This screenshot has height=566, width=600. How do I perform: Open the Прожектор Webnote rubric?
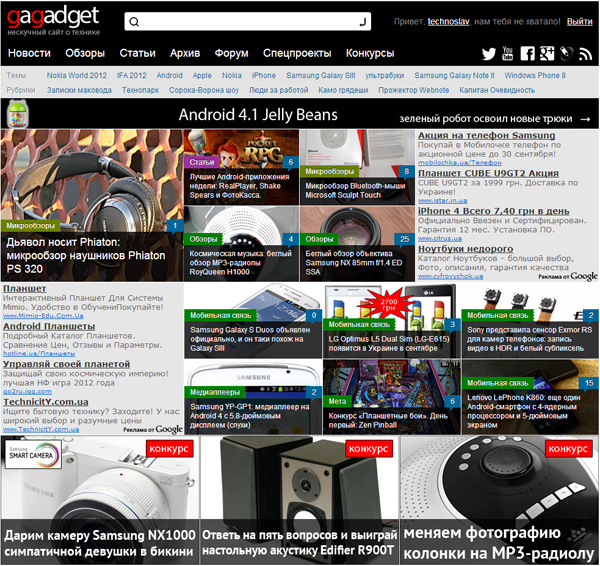click(x=414, y=90)
